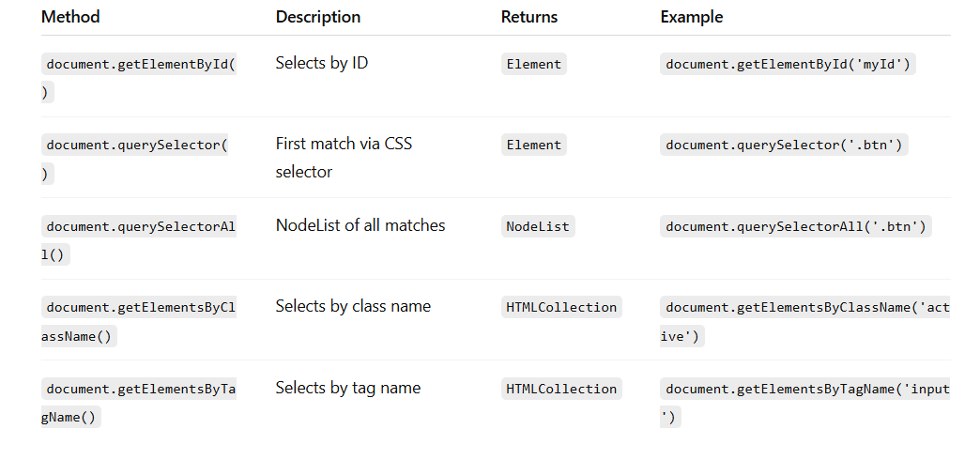Click the document.querySelectorAll() method cell
980x475 pixels.
coord(139,240)
